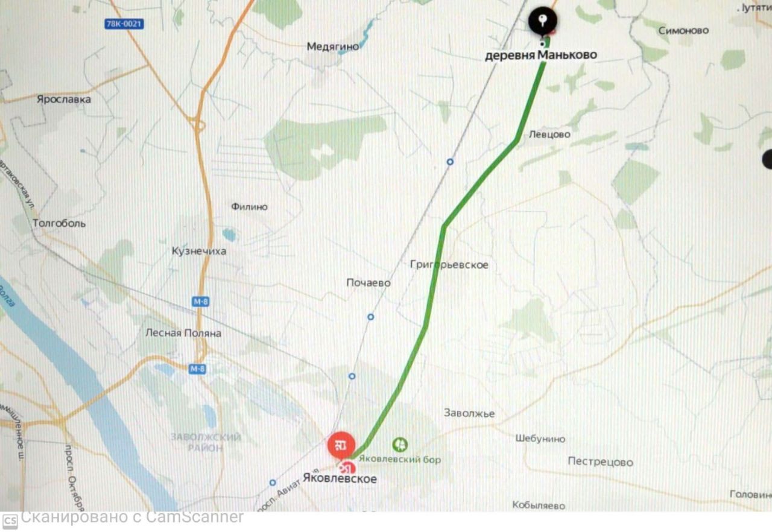Click the Левцово village label
The image size is (772, 532).
click(x=549, y=135)
